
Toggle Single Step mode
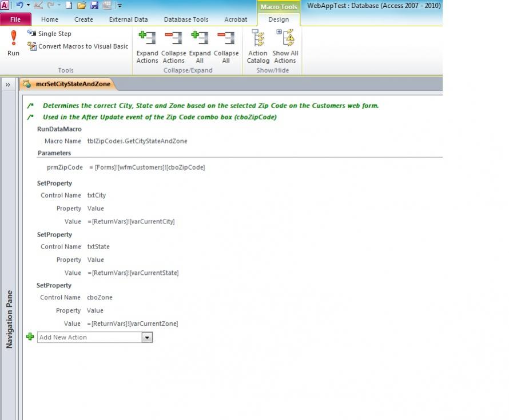[x=49, y=33]
